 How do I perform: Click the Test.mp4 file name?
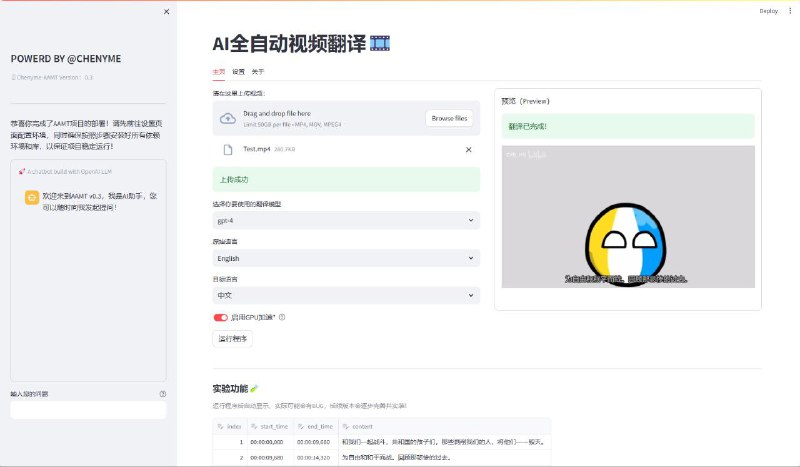coord(257,149)
